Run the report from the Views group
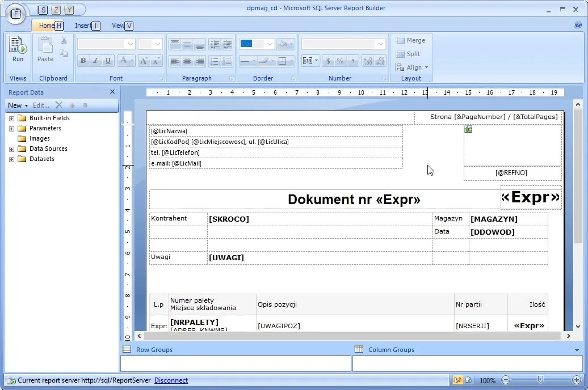 click(x=18, y=49)
